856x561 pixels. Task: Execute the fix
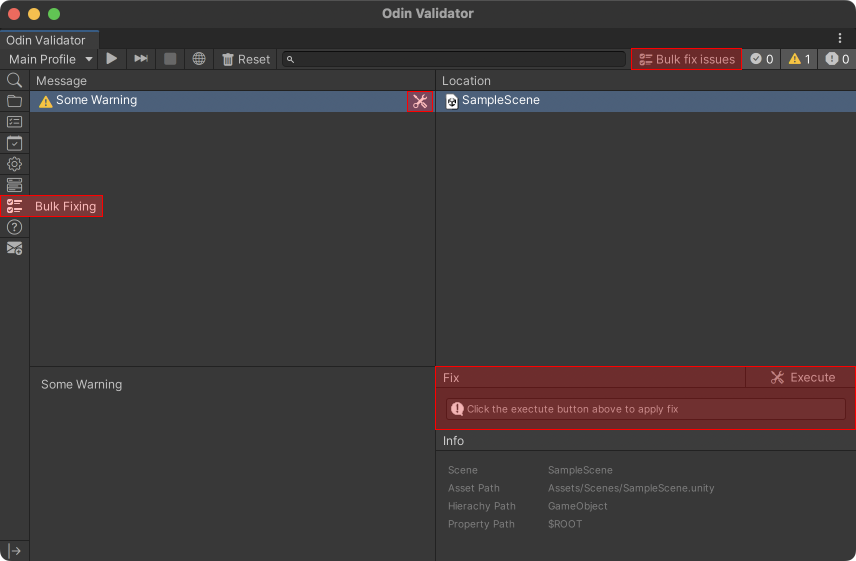click(x=801, y=377)
